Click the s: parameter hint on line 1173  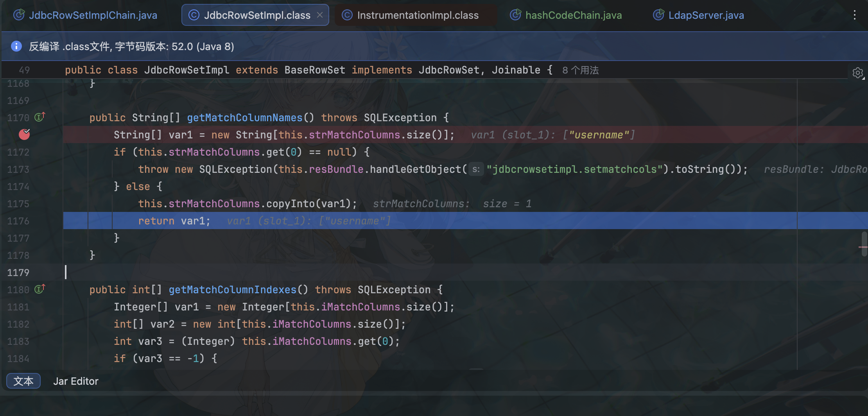pyautogui.click(x=476, y=169)
